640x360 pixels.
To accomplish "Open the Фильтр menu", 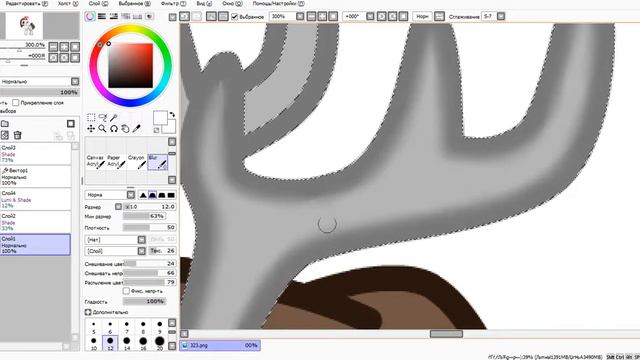I will coord(173,3).
